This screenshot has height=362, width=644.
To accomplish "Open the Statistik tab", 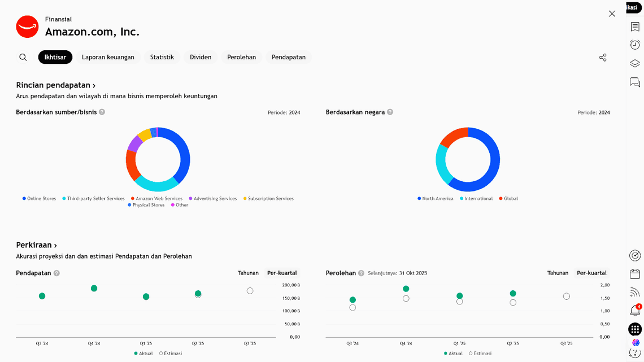I will [x=162, y=57].
